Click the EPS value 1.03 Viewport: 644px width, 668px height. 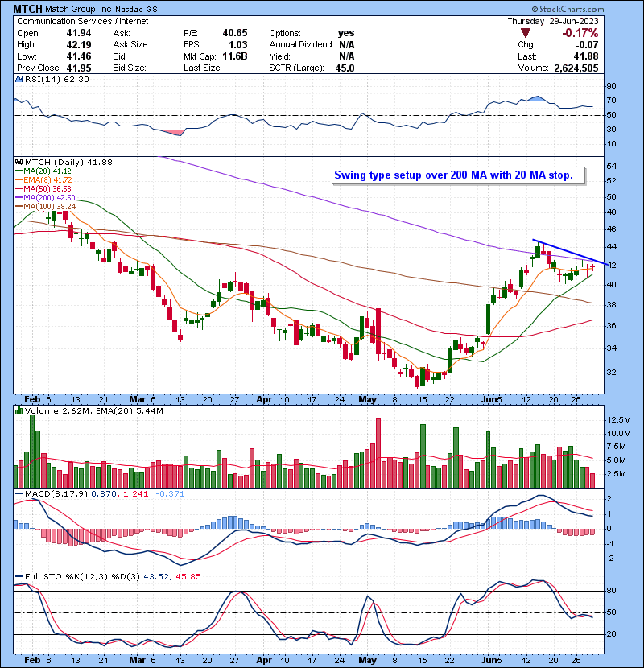[237, 44]
